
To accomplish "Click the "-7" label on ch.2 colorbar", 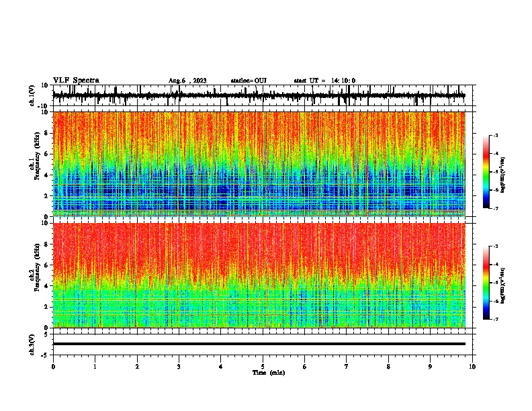I will pos(495,319).
